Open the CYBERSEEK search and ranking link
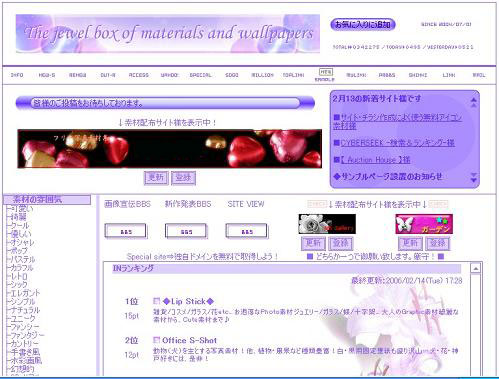 point(397,143)
